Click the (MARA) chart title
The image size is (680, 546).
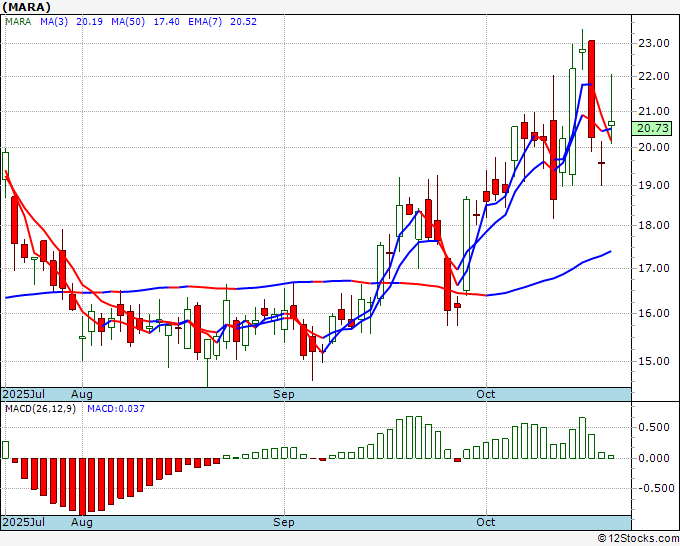(x=27, y=7)
